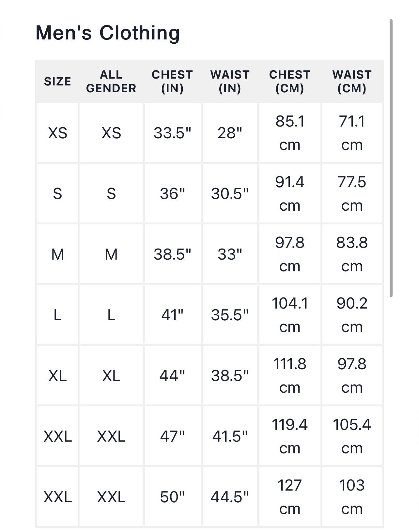Click the CHEST (IN) column header
Screen dimensions: 419x532
[x=172, y=82]
